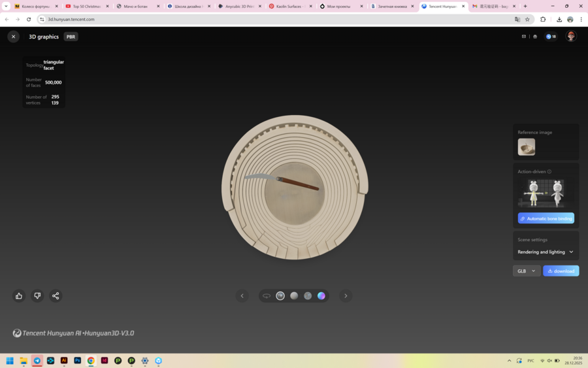Screen dimensions: 588x368
Task: Open the browser extensions puzzle icon
Action: (543, 19)
